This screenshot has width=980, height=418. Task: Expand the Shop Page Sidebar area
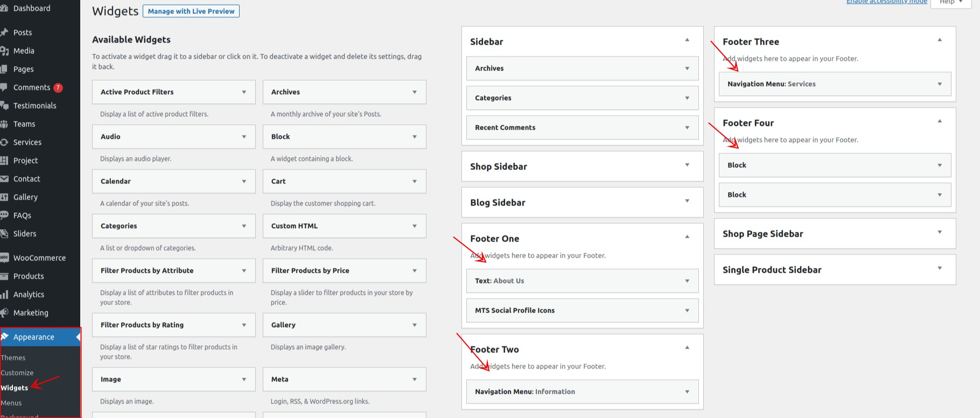(x=940, y=232)
